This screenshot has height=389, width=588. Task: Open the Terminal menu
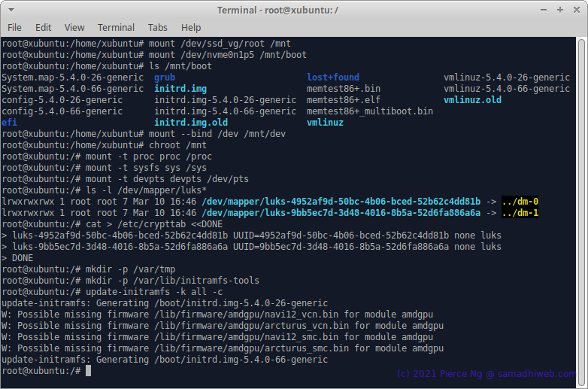pos(116,27)
